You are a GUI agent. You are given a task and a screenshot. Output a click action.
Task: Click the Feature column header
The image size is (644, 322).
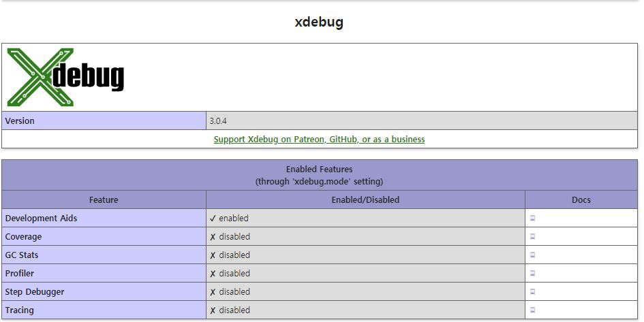click(x=104, y=199)
